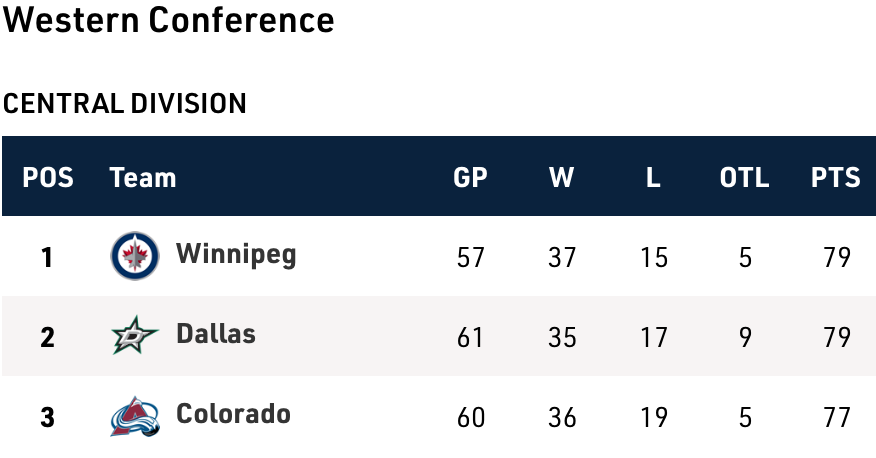This screenshot has height=458, width=876.
Task: Click the POS column header
Action: [48, 178]
